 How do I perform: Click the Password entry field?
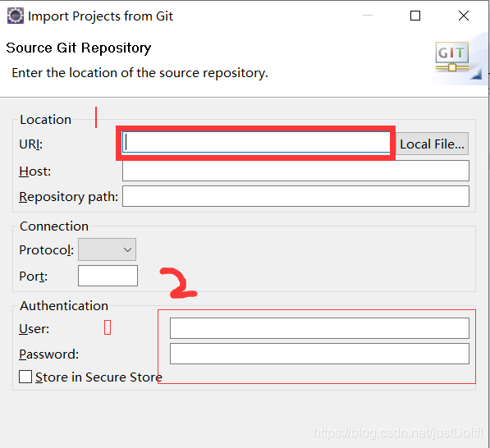319,354
